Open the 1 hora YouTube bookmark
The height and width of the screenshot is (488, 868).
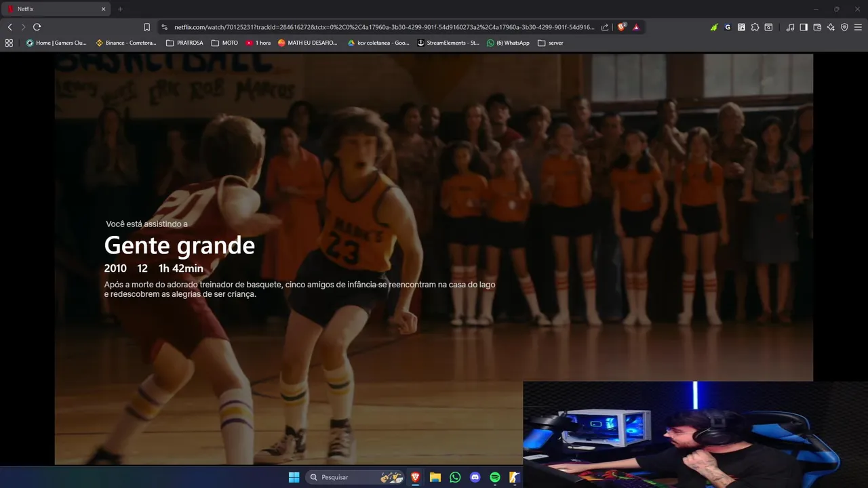click(x=258, y=43)
